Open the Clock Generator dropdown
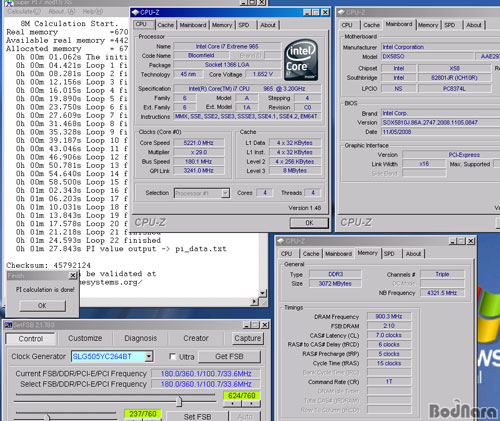This screenshot has width=500, height=421. pos(149,356)
